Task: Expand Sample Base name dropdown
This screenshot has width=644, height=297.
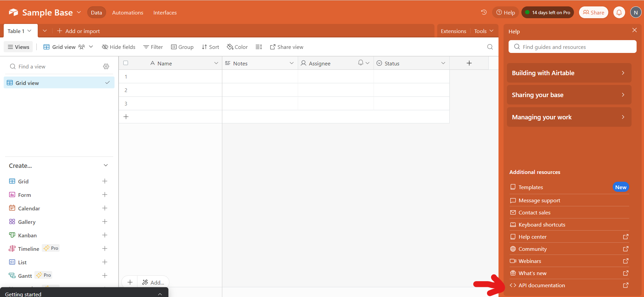Action: [79, 12]
